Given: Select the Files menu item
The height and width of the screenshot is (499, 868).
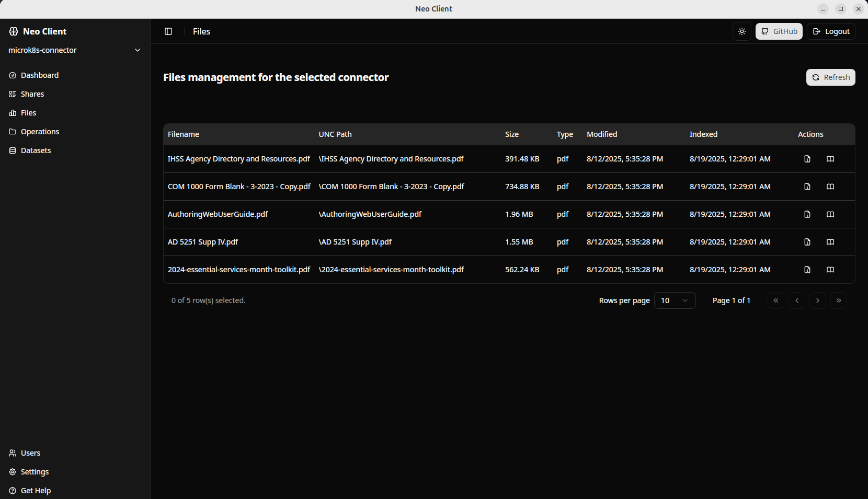Looking at the screenshot, I should [x=28, y=112].
